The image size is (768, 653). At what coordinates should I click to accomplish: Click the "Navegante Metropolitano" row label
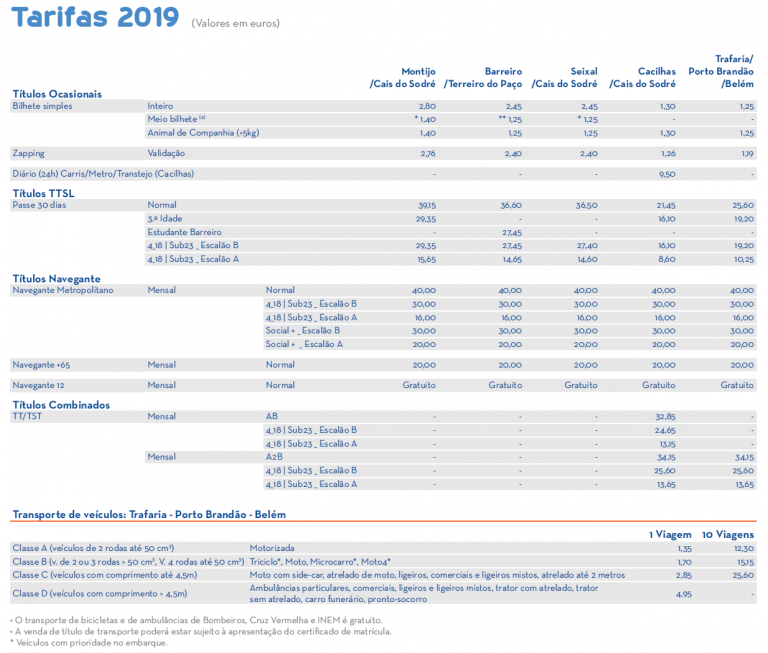pos(63,290)
